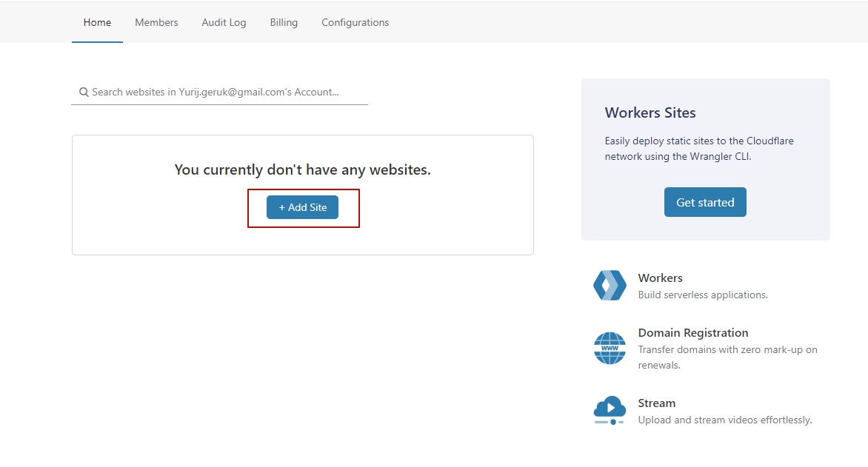Click the Stream cloud play icon
The width and height of the screenshot is (868, 467).
pos(610,411)
